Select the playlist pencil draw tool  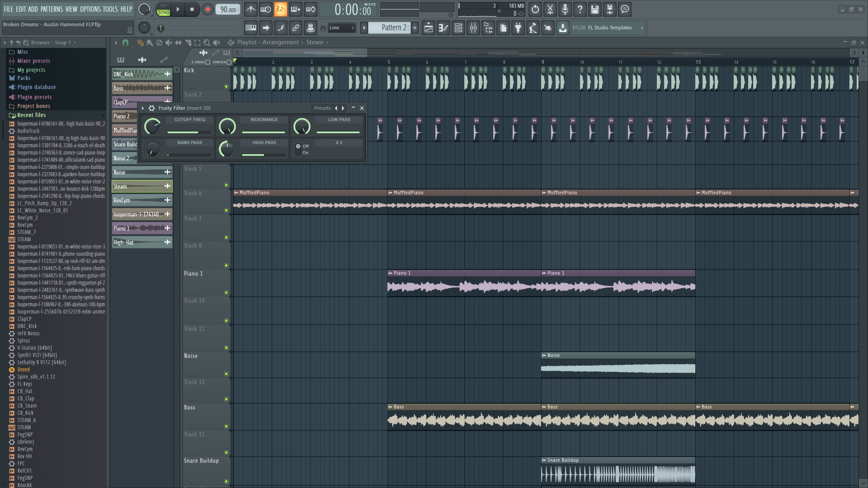coord(140,42)
